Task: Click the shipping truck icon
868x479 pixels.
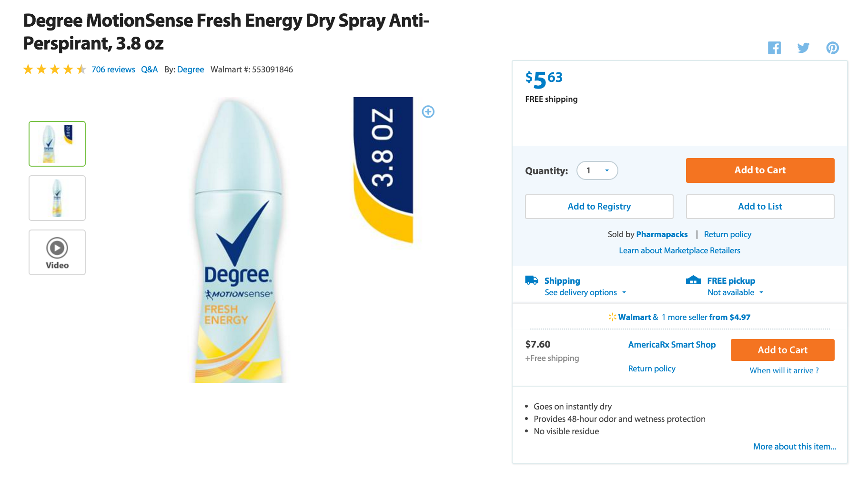Action: click(532, 280)
